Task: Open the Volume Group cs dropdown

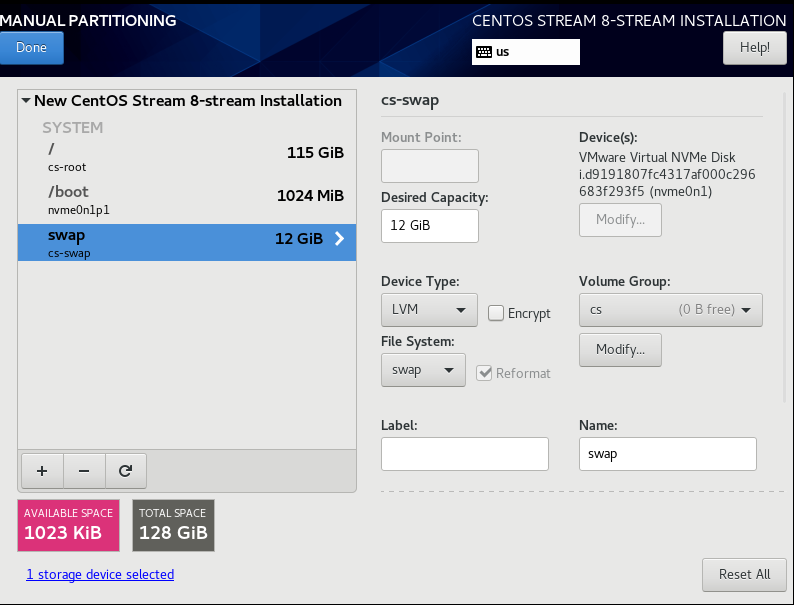Action: (x=670, y=309)
